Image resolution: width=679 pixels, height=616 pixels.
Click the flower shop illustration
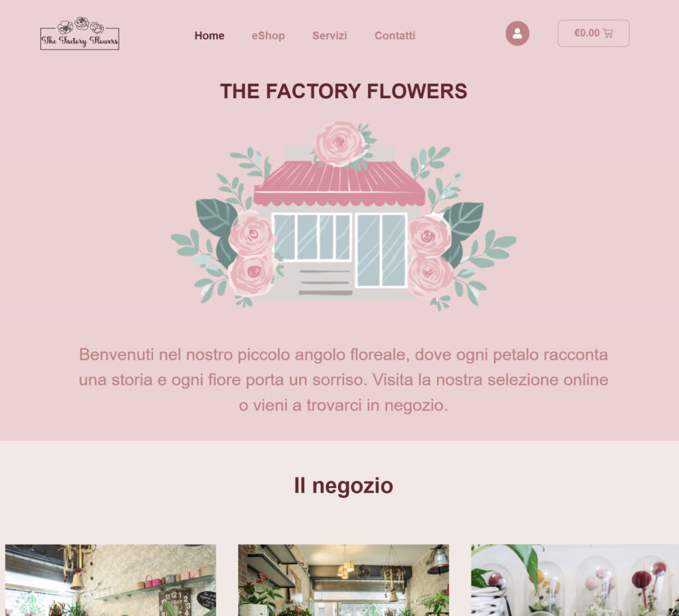pos(343,216)
